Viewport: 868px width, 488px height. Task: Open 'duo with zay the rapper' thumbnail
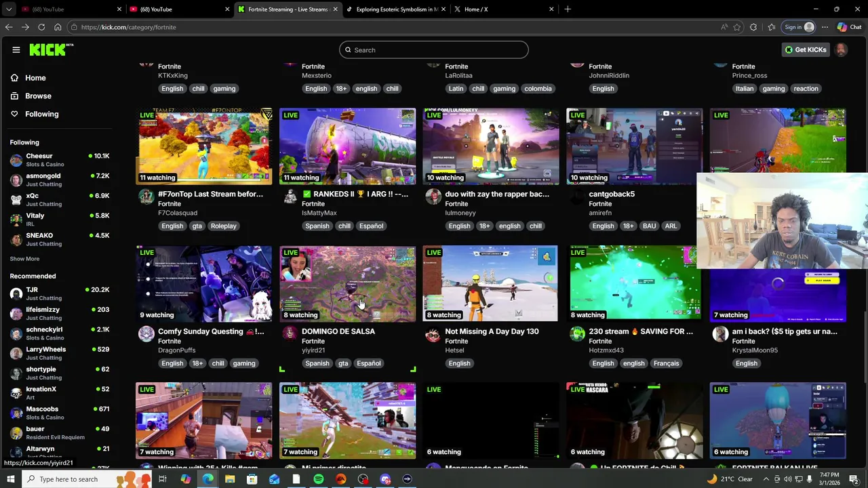[x=491, y=146]
